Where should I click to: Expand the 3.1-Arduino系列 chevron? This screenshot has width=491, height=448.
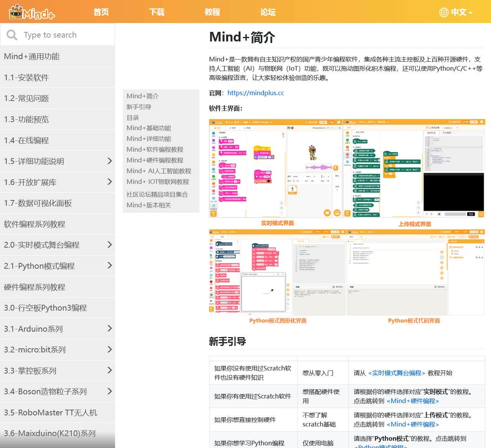[x=109, y=328]
